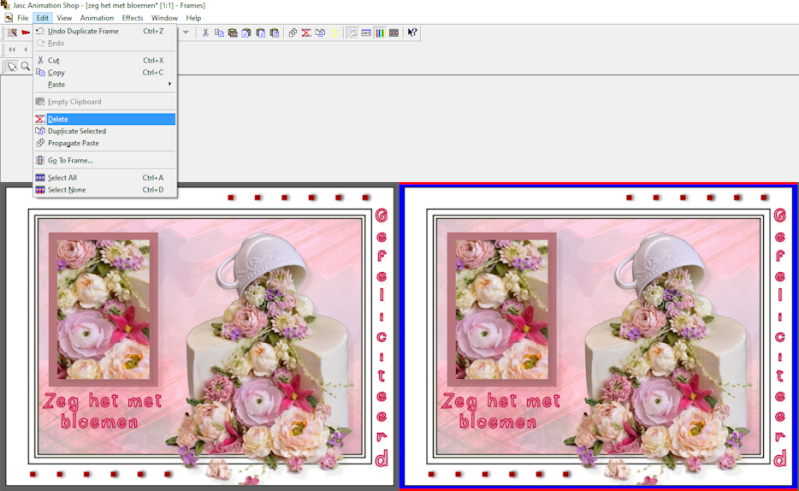Open the toolbar dropdown arrow beside Edit menu
799x491 pixels.
click(185, 33)
